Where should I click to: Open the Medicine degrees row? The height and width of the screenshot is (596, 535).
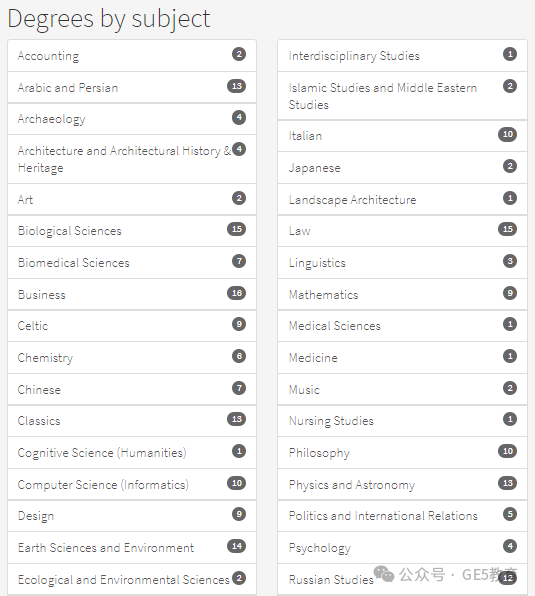[x=402, y=358]
